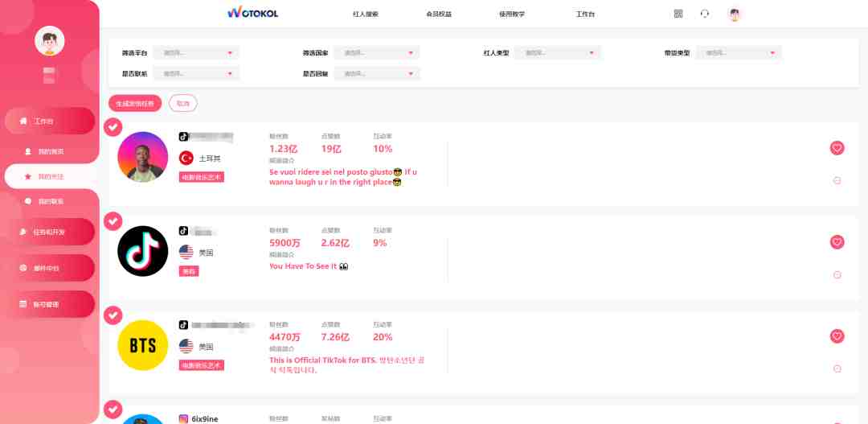Click the Instagram icon beside 6ix9ine
The height and width of the screenshot is (424, 868).
184,419
